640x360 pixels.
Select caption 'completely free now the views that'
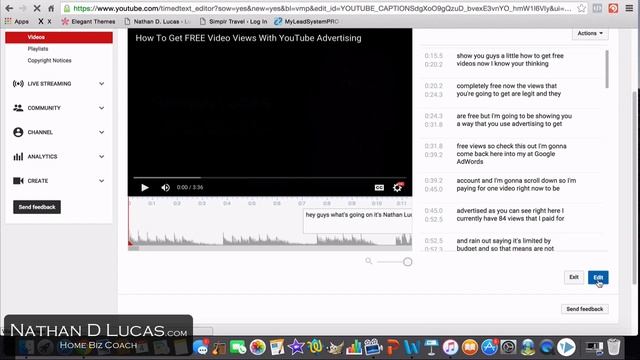[509, 90]
